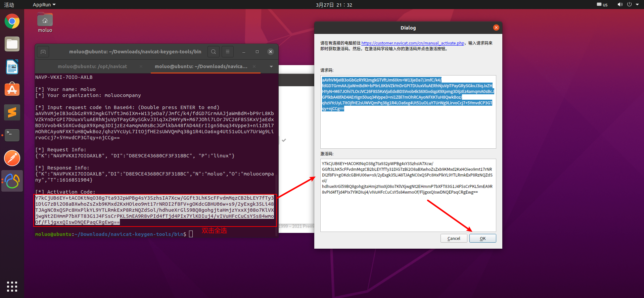Open the system status menu arrow

click(x=637, y=5)
